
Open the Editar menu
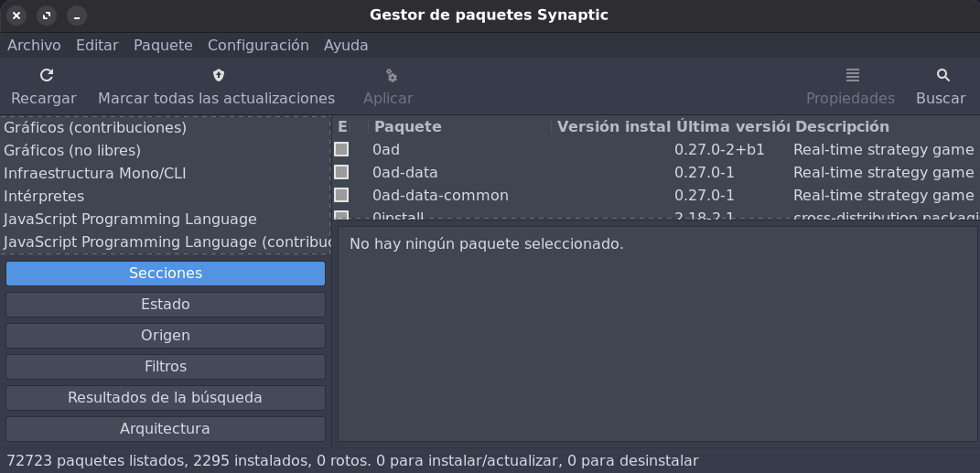[97, 46]
